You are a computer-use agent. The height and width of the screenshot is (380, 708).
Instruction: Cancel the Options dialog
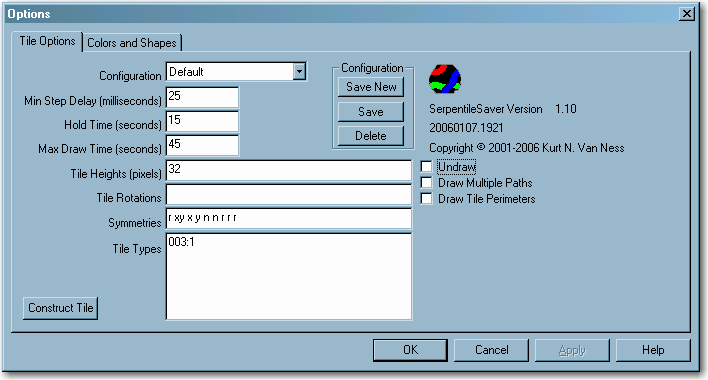pyautogui.click(x=491, y=350)
